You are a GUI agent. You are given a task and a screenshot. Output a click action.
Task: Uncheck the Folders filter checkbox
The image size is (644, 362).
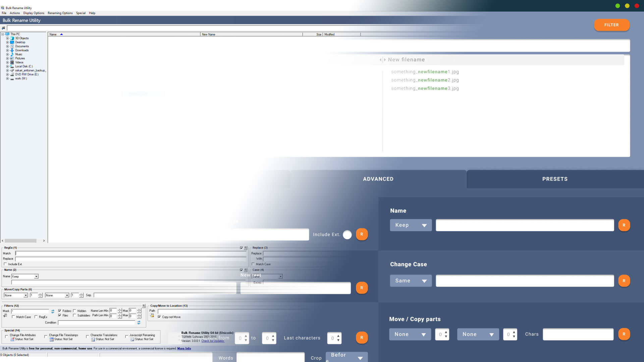(60, 311)
